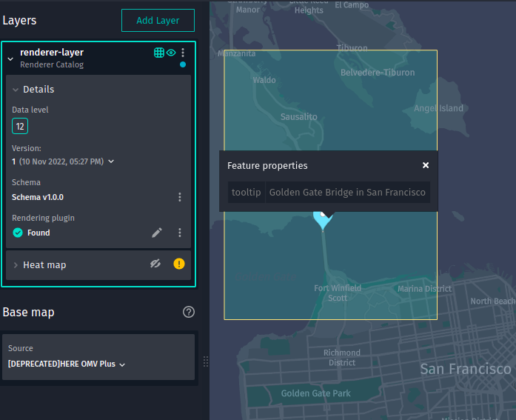
Task: Click the Fort Winfield Scott map label
Action: pyautogui.click(x=338, y=293)
